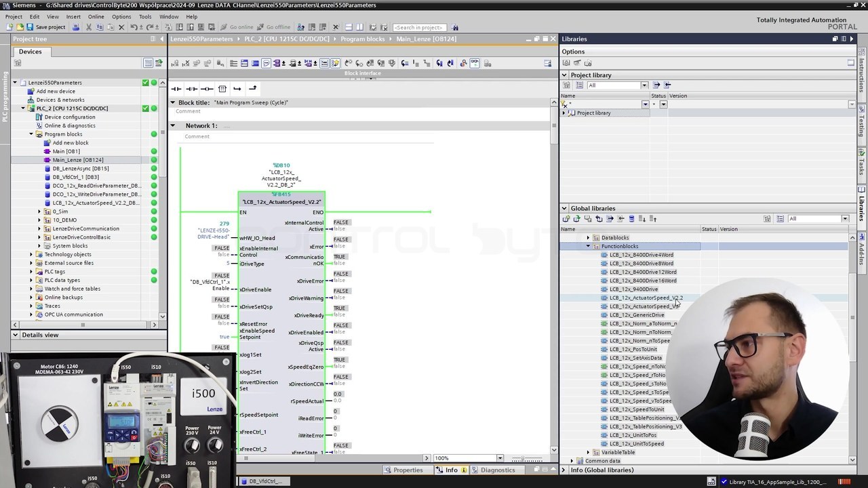Viewport: 868px width, 488px height.
Task: Click the Print icon in the main toolbar
Action: tap(76, 27)
